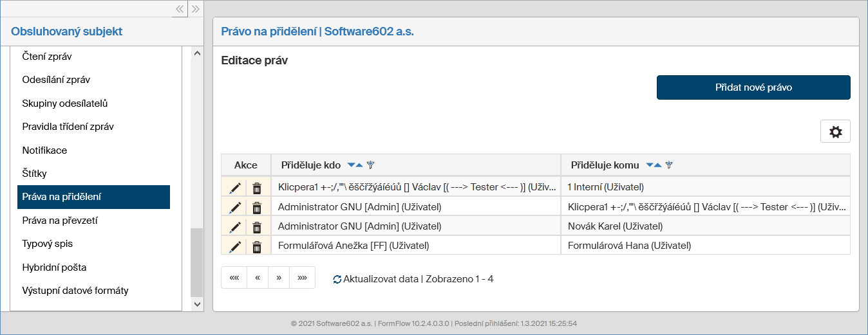This screenshot has height=335, width=868.
Task: Select Hybridní pošta in sidebar
Action: (54, 267)
